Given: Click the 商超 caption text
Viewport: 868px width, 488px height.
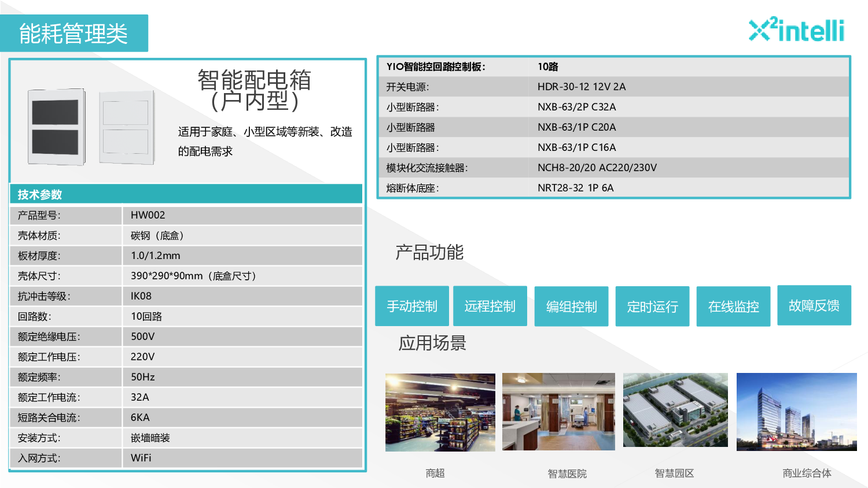Looking at the screenshot, I should (x=435, y=473).
